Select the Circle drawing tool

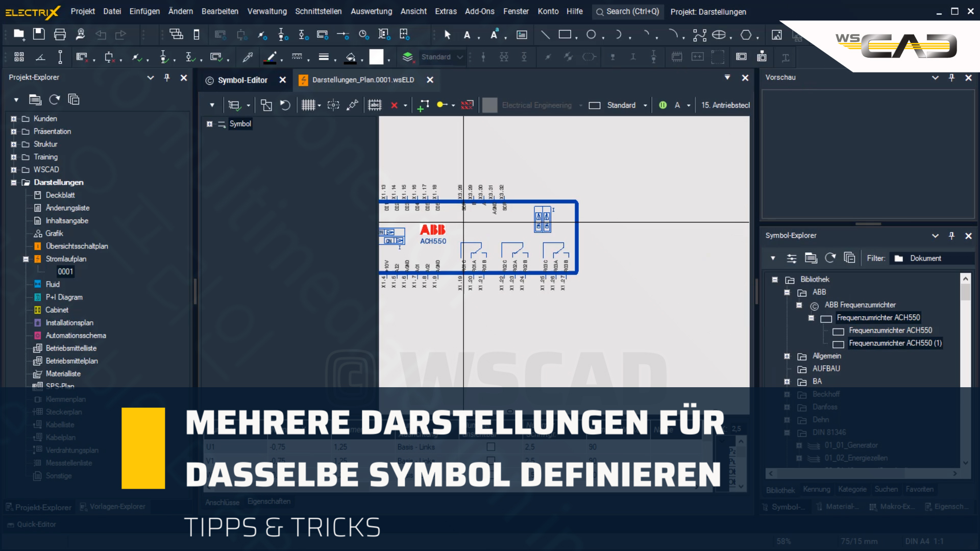[x=592, y=35]
